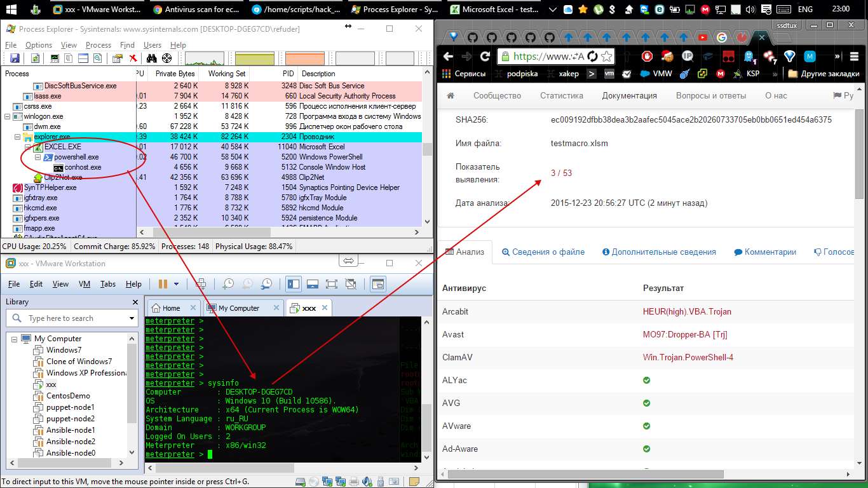The width and height of the screenshot is (868, 488).
Task: Open Комментарии tab on VirusTotal
Action: point(765,252)
